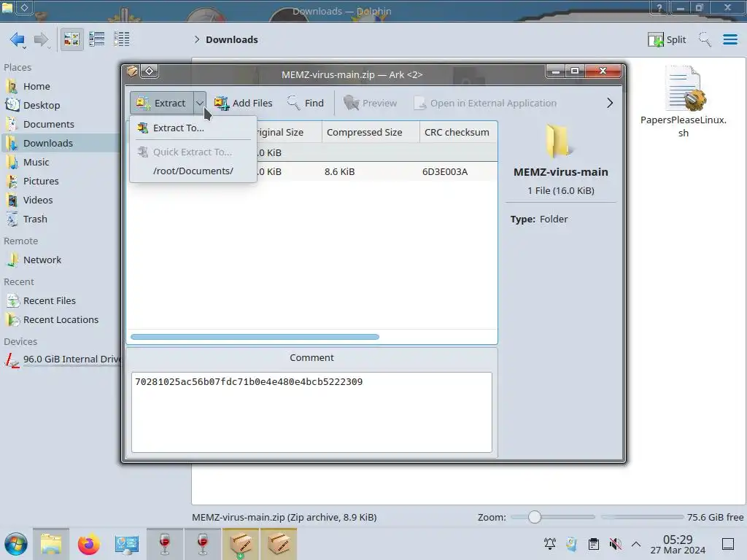Image resolution: width=747 pixels, height=560 pixels.
Task: Click the MEMZ-virus-main folder icon in info panel
Action: 558,141
